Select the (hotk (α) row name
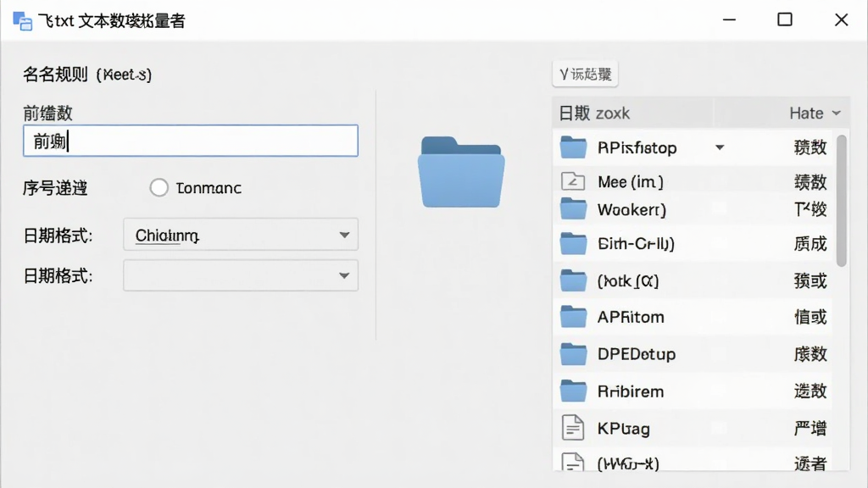Viewport: 868px width, 488px height. click(x=628, y=281)
